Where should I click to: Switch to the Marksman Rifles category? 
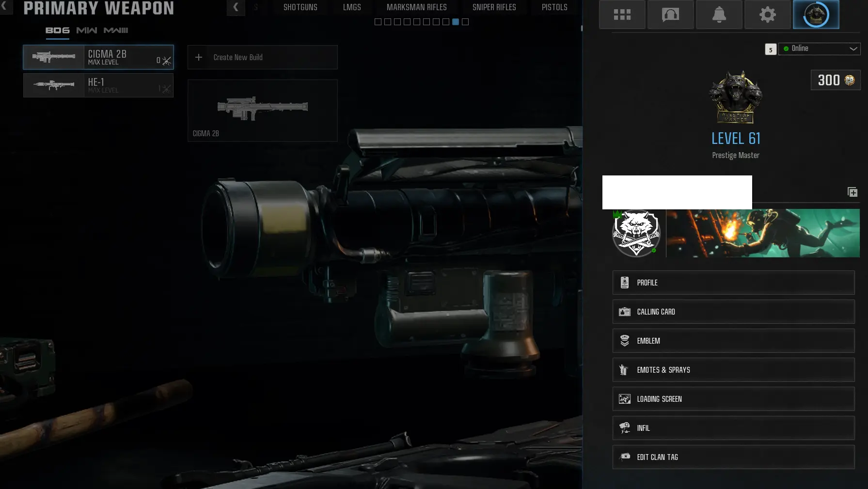click(417, 7)
